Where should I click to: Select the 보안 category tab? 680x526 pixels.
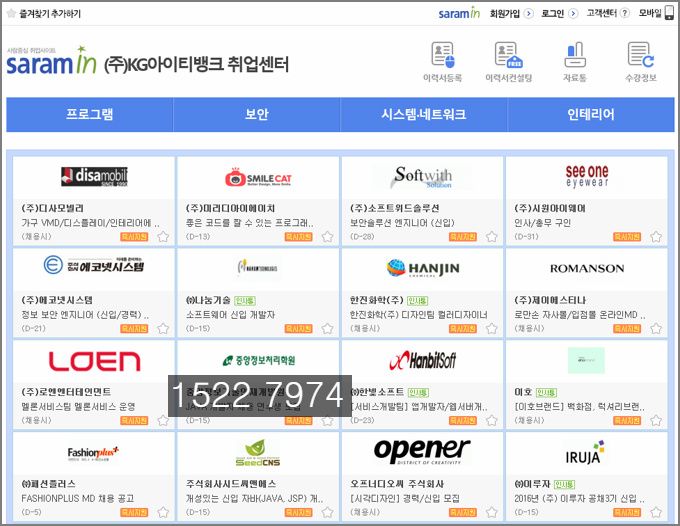coord(257,114)
